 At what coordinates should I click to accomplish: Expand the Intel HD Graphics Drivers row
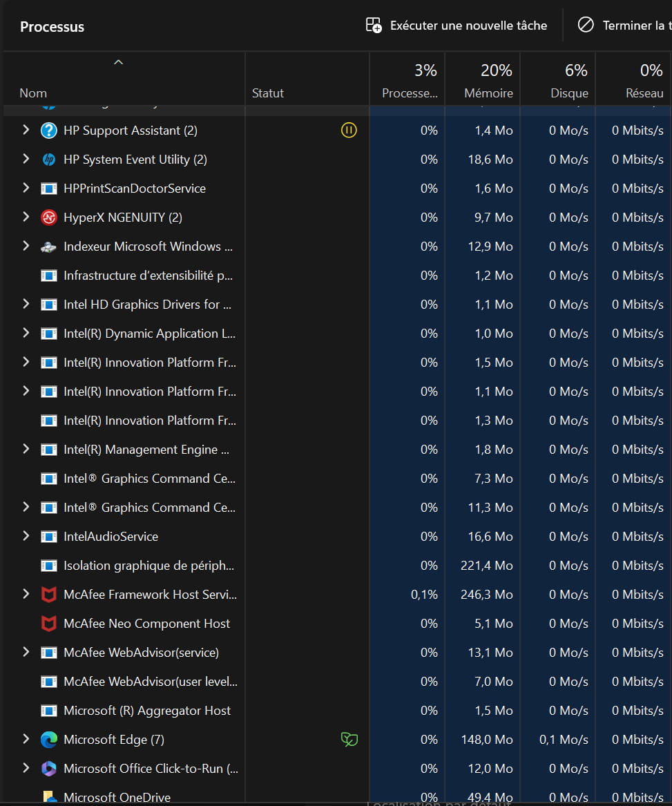click(x=26, y=305)
